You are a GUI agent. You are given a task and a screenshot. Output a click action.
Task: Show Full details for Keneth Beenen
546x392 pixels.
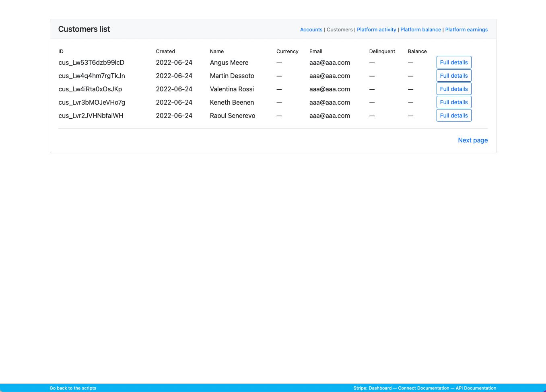(x=453, y=102)
